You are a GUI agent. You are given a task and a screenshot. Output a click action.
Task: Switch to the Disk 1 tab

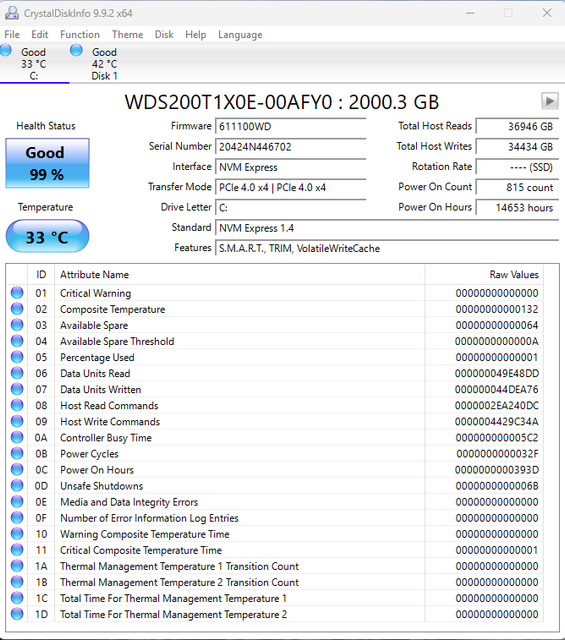click(105, 64)
